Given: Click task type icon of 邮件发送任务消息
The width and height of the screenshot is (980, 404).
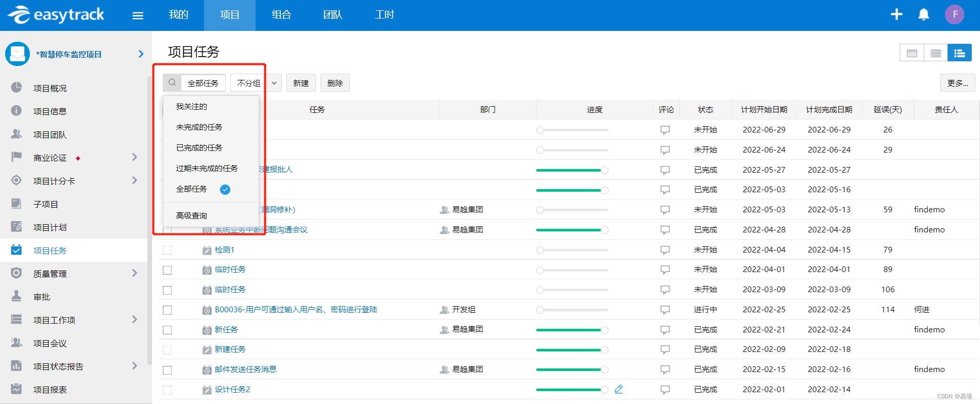Looking at the screenshot, I should 207,370.
